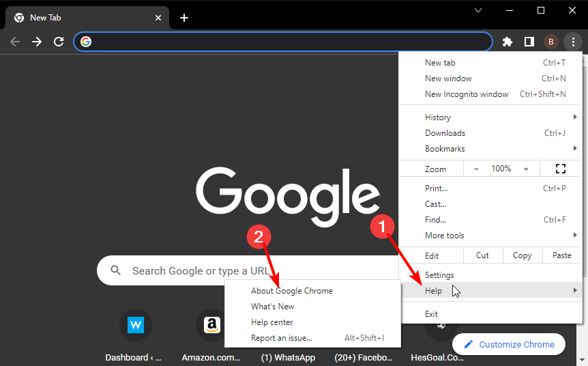Click Cut in the Edit row

(483, 255)
